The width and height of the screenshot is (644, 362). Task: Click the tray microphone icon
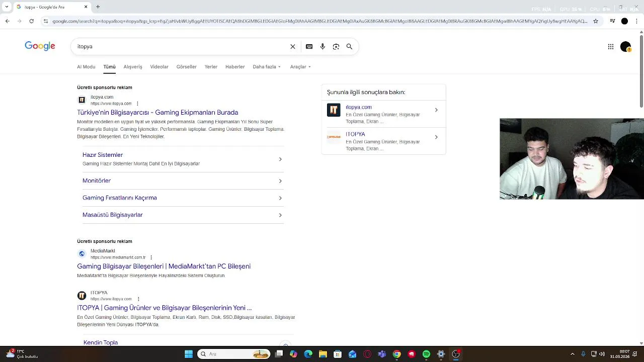click(584, 354)
